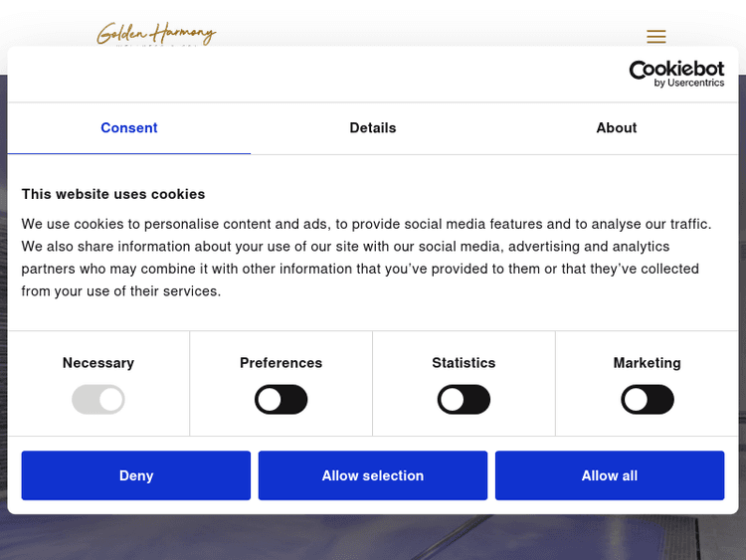
Task: Click the Necessary category label
Action: 98,363
